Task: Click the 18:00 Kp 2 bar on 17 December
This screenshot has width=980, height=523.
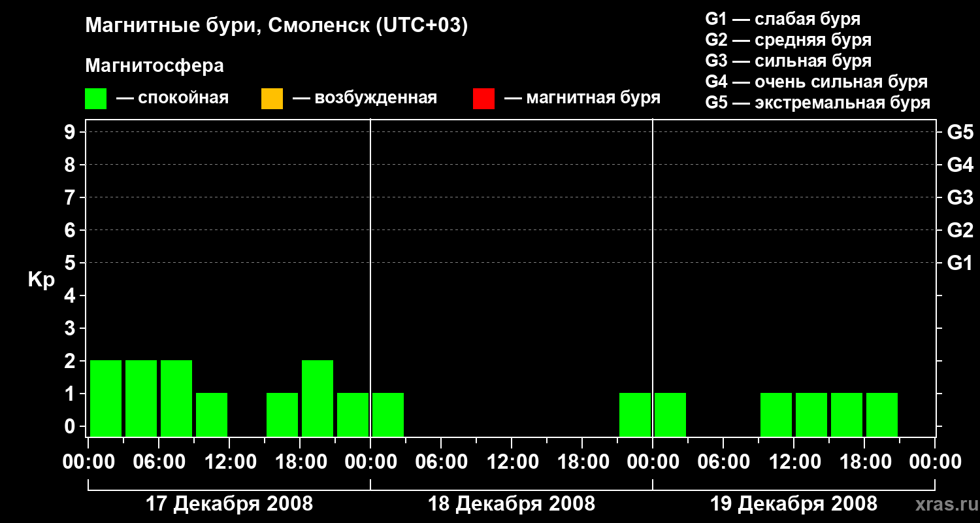Action: (318, 398)
